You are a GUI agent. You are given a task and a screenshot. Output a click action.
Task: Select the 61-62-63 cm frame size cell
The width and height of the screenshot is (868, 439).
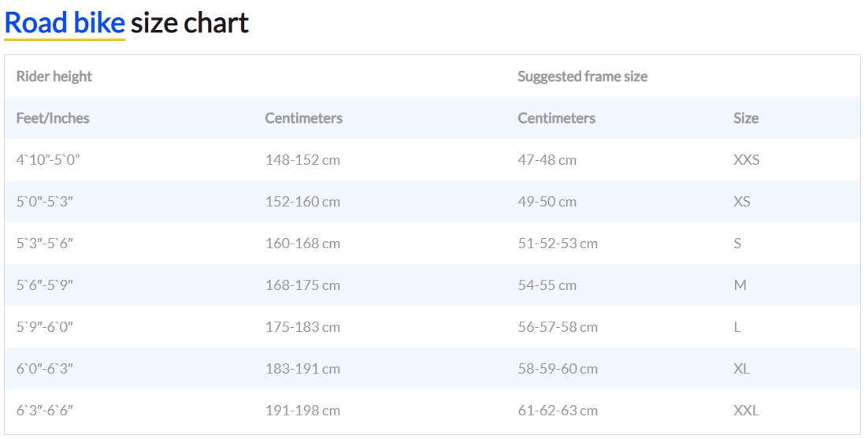coord(558,411)
